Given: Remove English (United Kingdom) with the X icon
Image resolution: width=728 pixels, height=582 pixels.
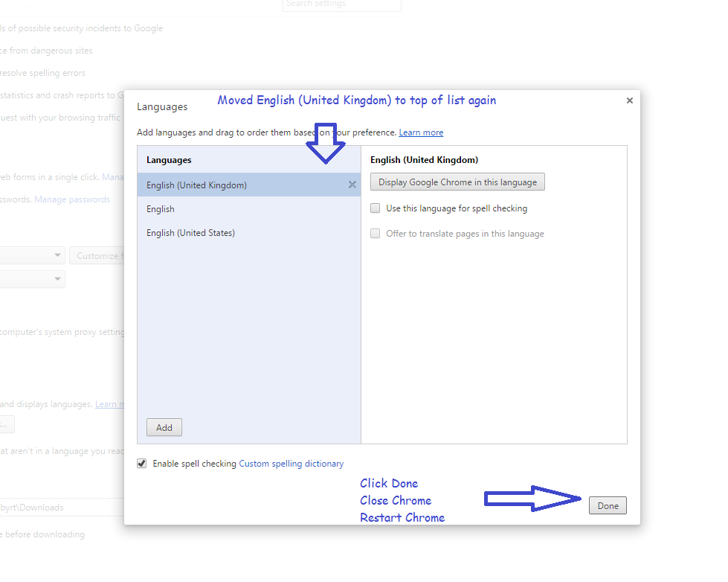Looking at the screenshot, I should (352, 185).
